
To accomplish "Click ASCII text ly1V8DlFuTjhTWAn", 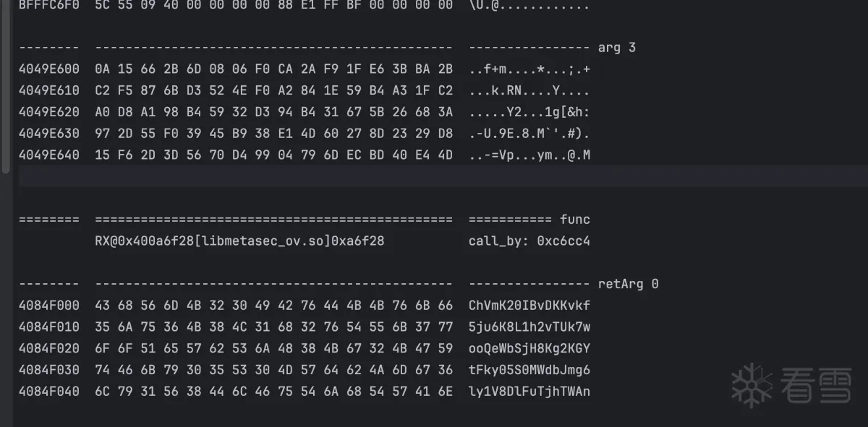I will click(x=529, y=392).
